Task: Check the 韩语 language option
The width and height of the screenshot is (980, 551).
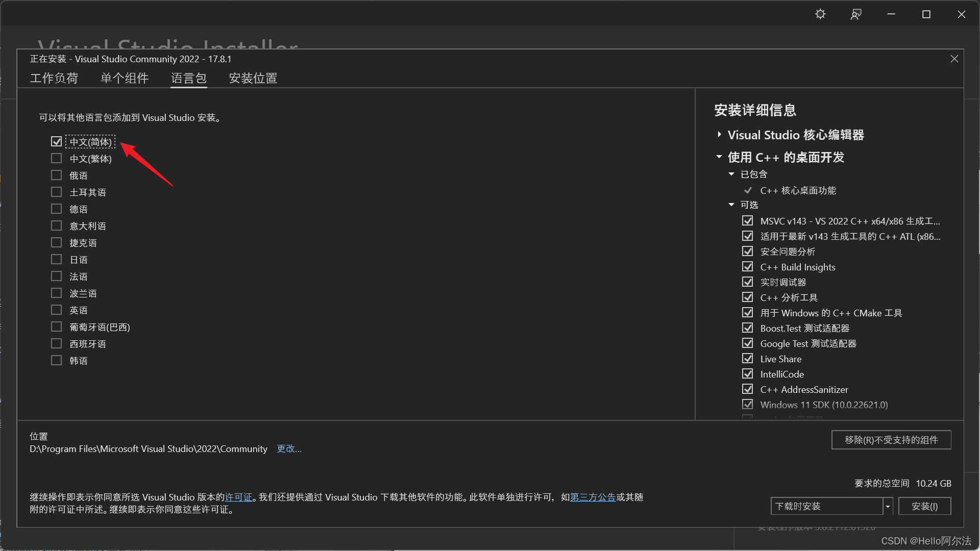Action: click(x=56, y=360)
